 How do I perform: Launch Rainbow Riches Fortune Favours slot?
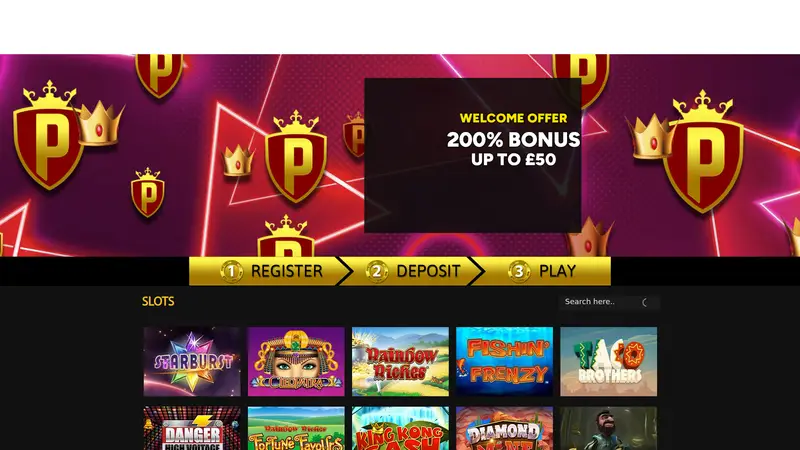click(x=296, y=428)
